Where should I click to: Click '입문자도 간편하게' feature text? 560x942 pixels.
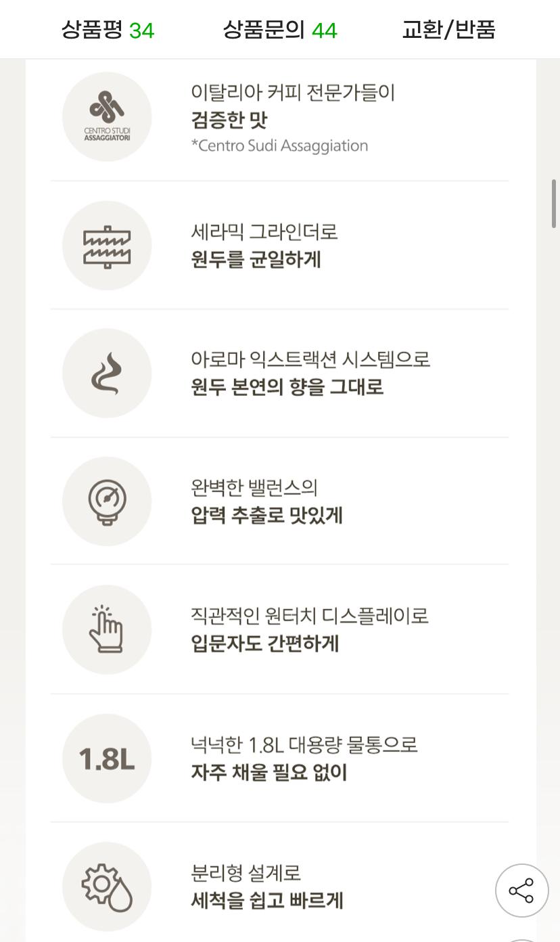coord(264,644)
